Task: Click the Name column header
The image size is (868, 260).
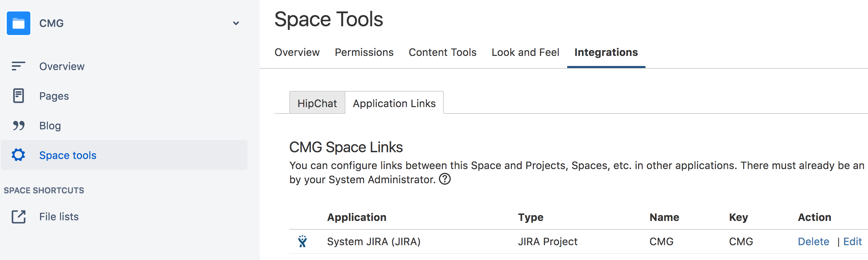Action: tap(664, 217)
